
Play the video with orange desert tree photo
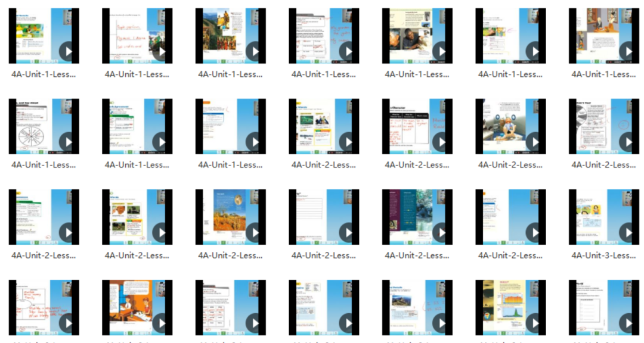(x=253, y=233)
